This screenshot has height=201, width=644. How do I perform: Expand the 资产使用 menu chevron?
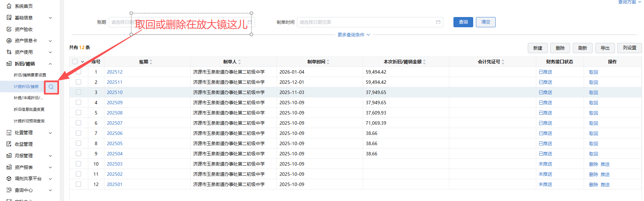coord(50,52)
